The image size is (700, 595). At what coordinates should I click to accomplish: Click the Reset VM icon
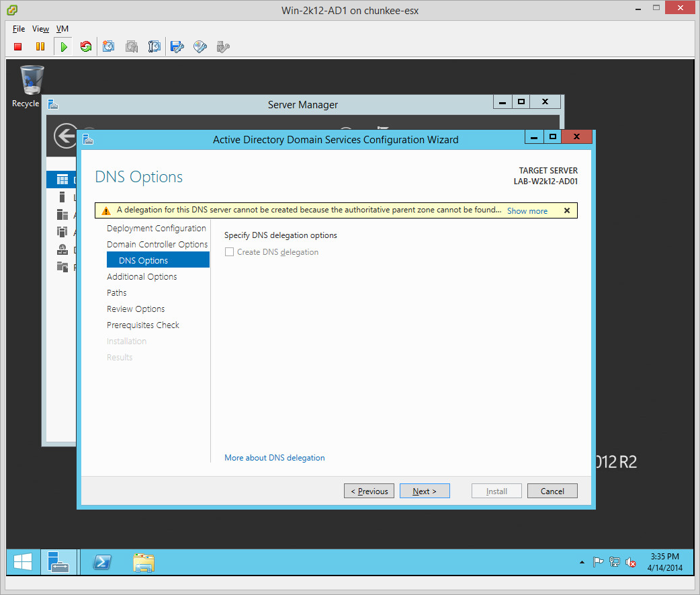point(85,46)
